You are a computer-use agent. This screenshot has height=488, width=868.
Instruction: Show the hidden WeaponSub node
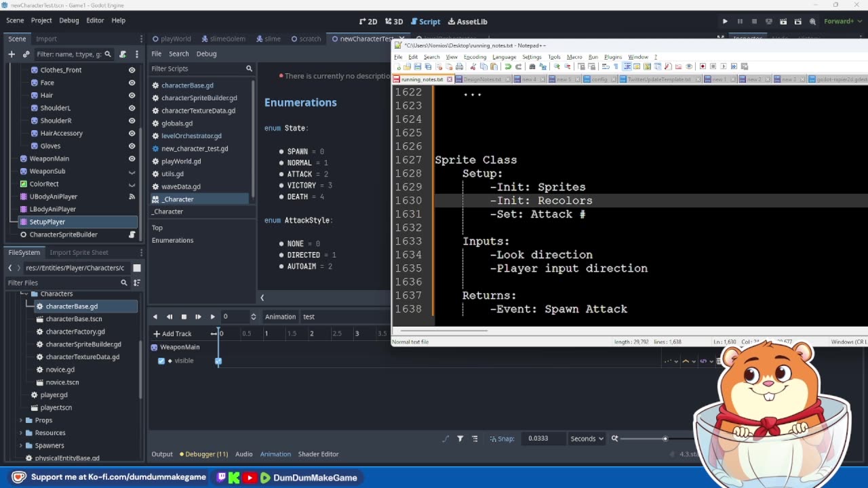[x=132, y=171]
